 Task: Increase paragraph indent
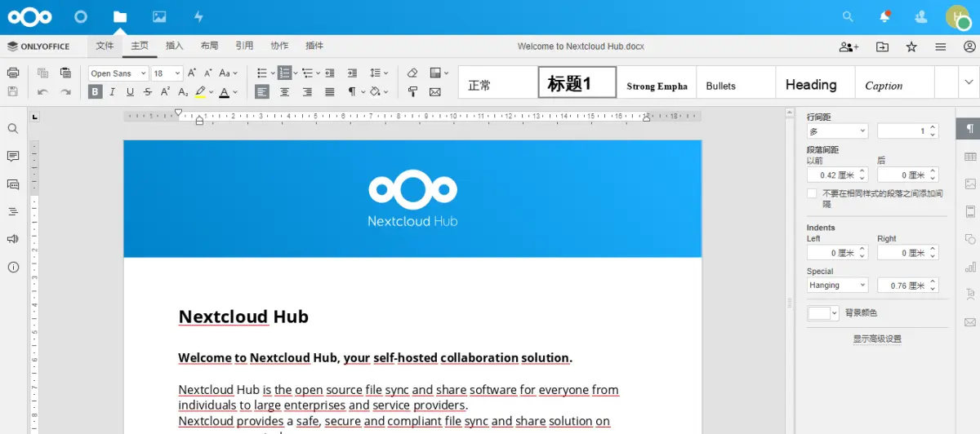(x=352, y=73)
